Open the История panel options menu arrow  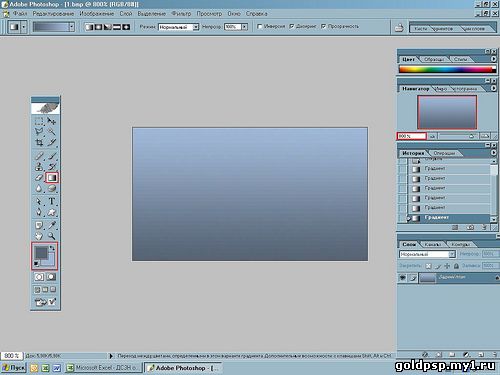(494, 153)
